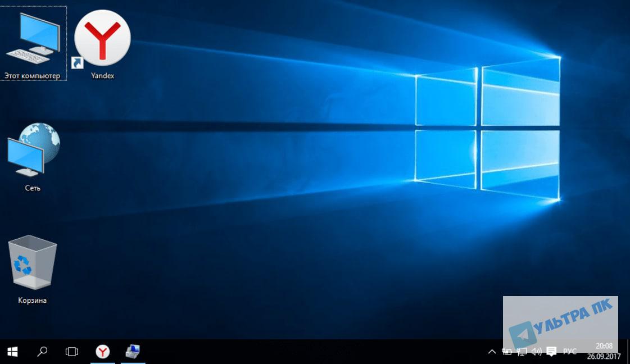Open the Action Center notifications icon
Screen dimensions: 630x364
(x=552, y=352)
